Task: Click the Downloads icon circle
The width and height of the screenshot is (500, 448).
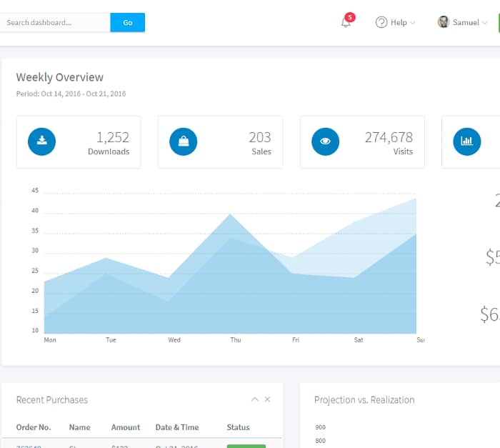Action: (41, 141)
